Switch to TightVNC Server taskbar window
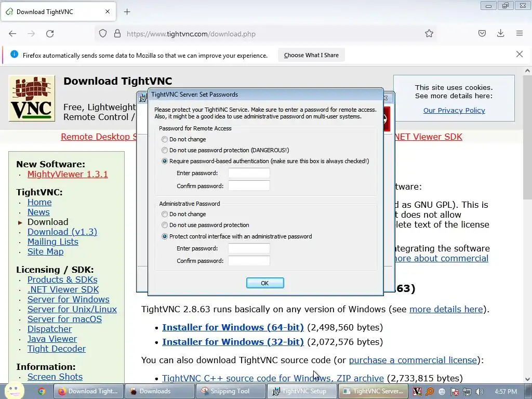 point(373,391)
